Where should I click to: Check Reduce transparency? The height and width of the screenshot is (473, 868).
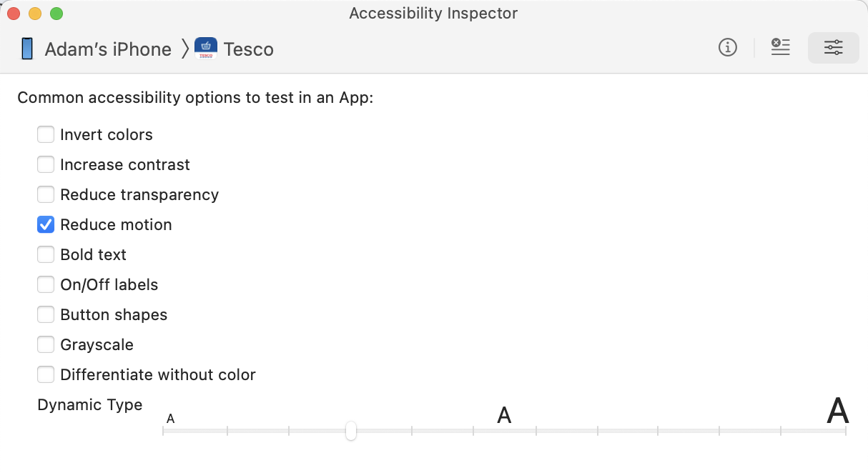coord(46,194)
